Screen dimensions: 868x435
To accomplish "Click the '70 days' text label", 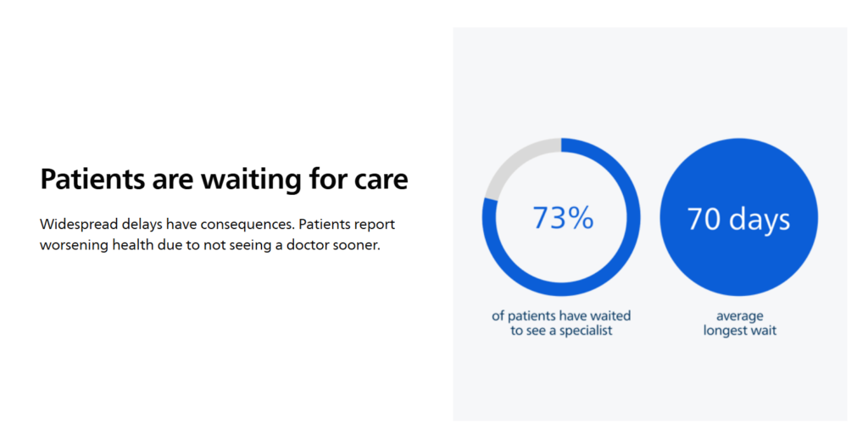I will click(x=739, y=219).
